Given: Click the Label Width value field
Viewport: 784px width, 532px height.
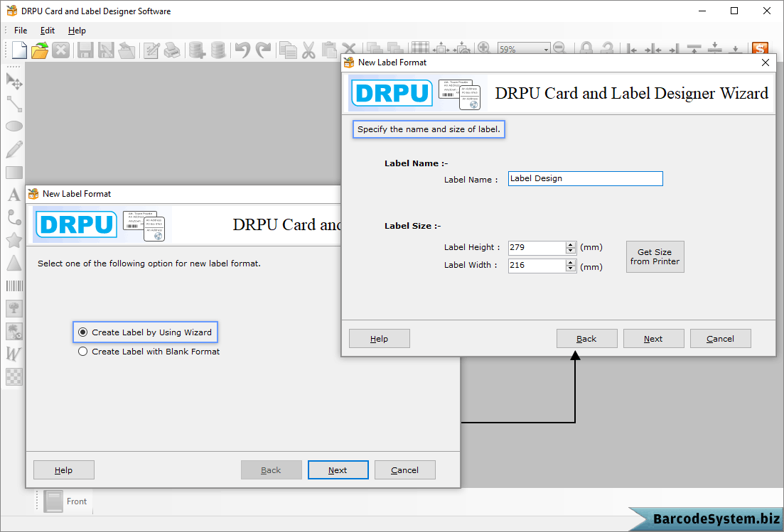Looking at the screenshot, I should (537, 266).
